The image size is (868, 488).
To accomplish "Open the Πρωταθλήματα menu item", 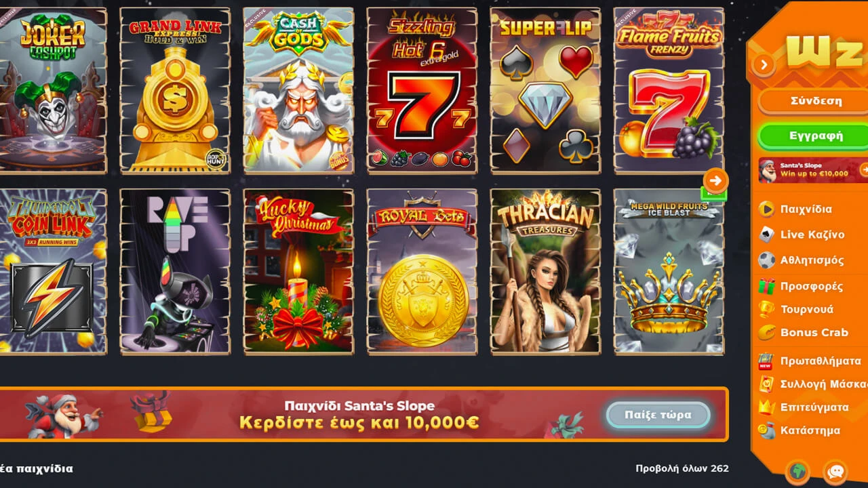I will 812,361.
